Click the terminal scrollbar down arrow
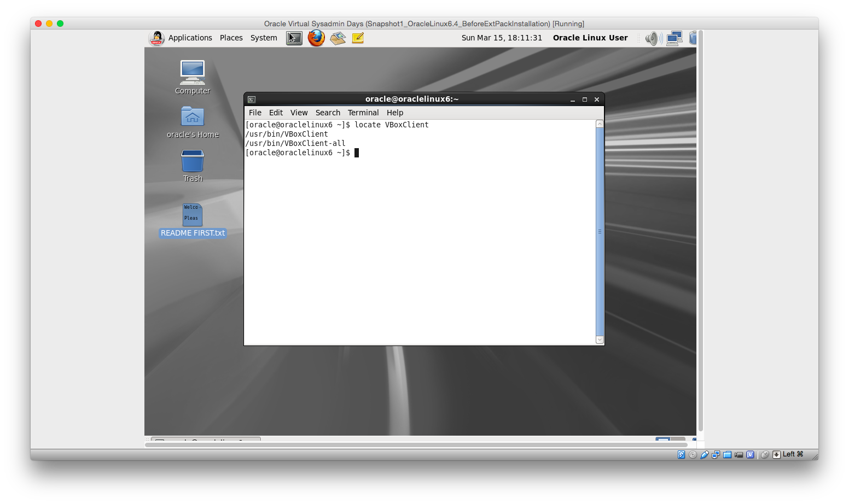Viewport: 849px width, 504px height. click(600, 340)
